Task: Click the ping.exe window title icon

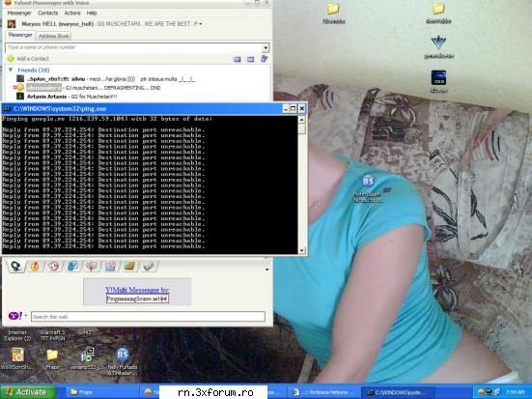Action: click(7, 108)
